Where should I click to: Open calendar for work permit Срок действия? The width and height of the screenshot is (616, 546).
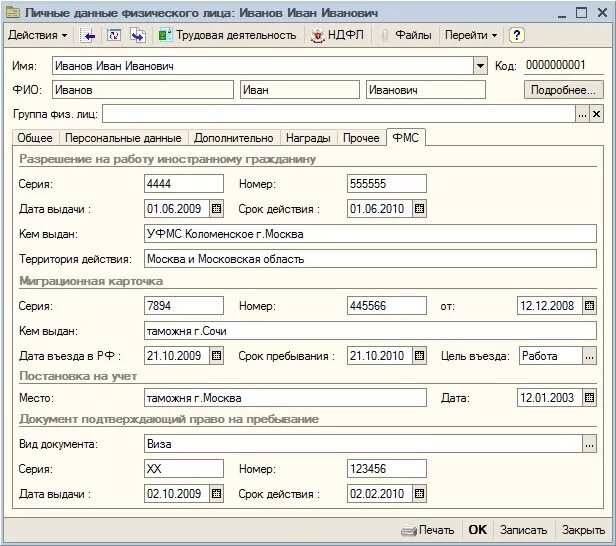[x=419, y=209]
